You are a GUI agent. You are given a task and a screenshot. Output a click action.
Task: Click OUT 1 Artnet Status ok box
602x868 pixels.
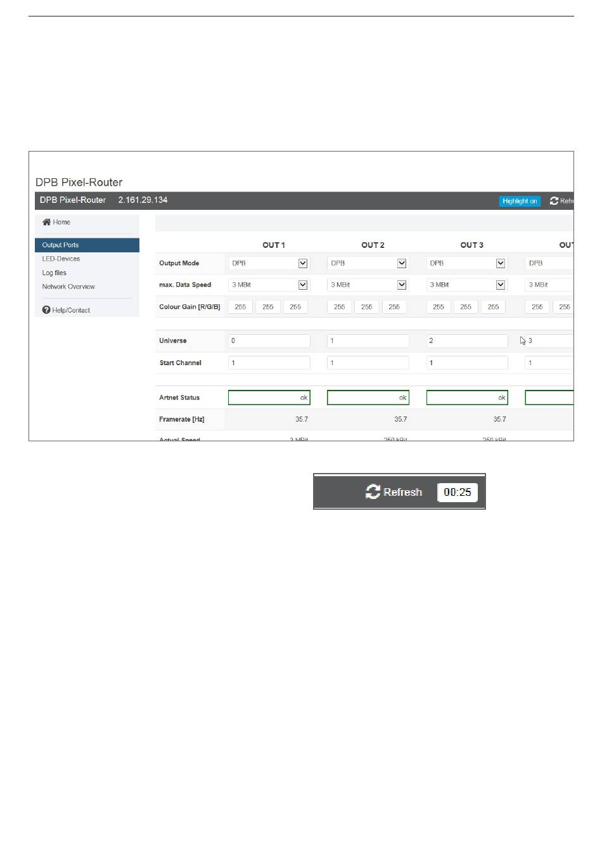269,398
